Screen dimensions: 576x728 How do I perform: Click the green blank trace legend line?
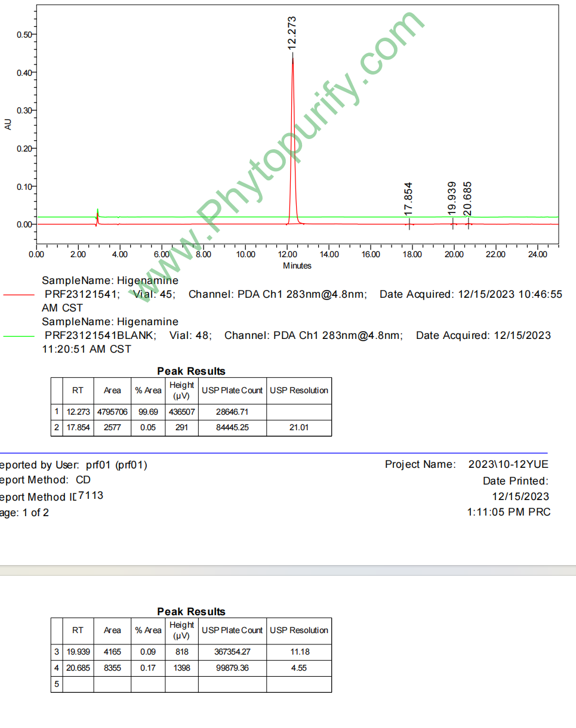(19, 336)
